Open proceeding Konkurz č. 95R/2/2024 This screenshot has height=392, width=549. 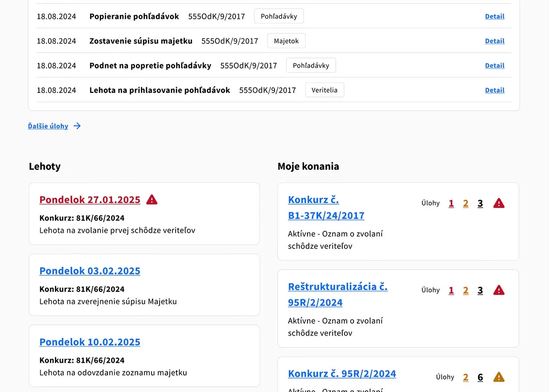[x=342, y=374]
